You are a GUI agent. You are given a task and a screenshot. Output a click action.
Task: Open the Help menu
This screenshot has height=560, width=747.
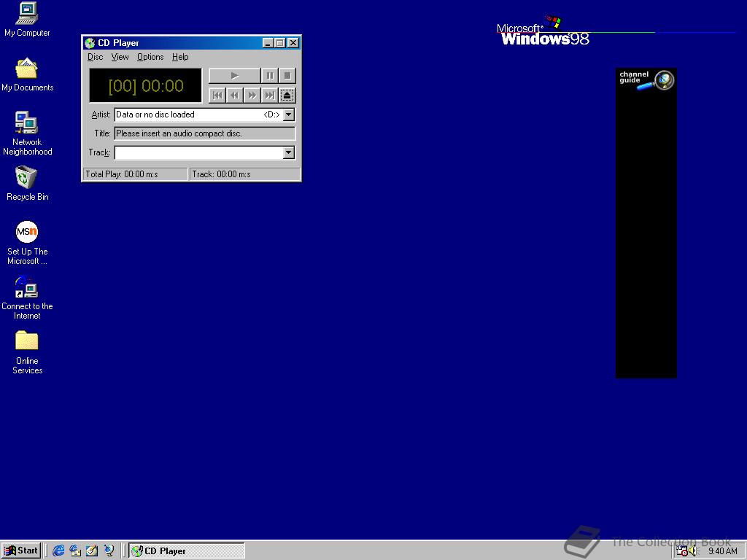pos(181,57)
